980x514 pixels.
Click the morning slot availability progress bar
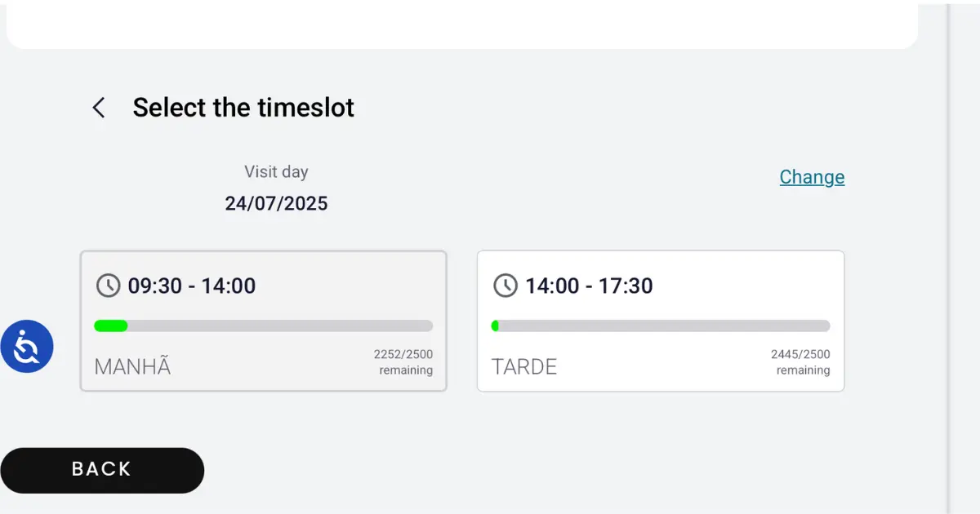click(263, 326)
